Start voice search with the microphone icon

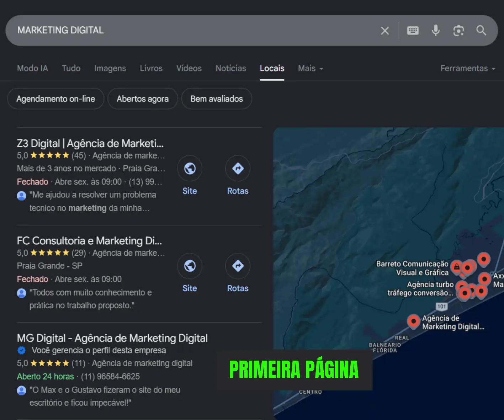tap(436, 31)
